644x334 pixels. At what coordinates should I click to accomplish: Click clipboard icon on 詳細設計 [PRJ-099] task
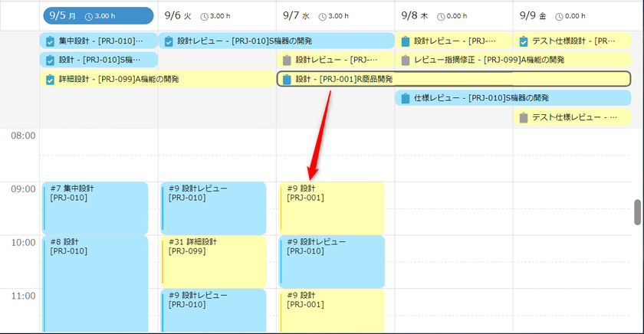[50, 79]
